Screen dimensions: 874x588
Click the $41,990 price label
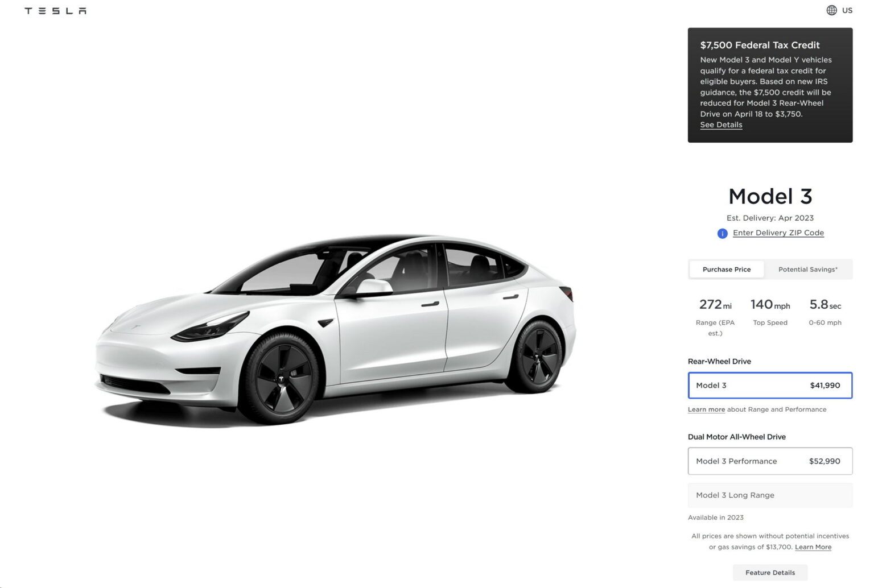[824, 386]
